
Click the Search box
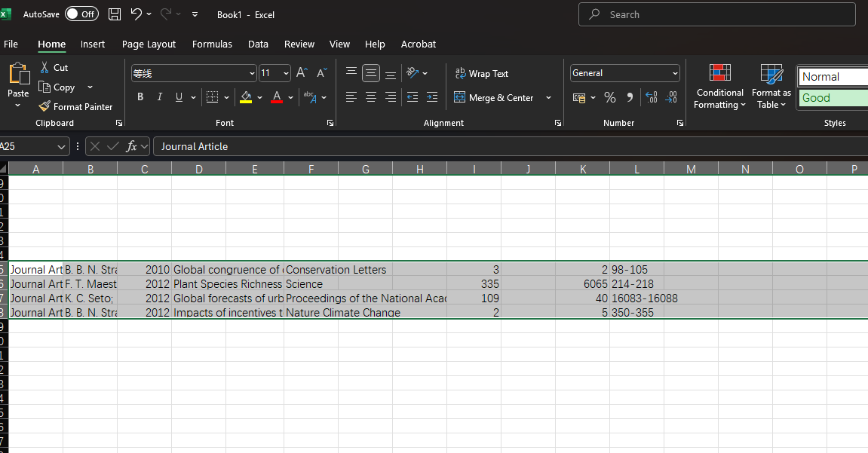(717, 14)
